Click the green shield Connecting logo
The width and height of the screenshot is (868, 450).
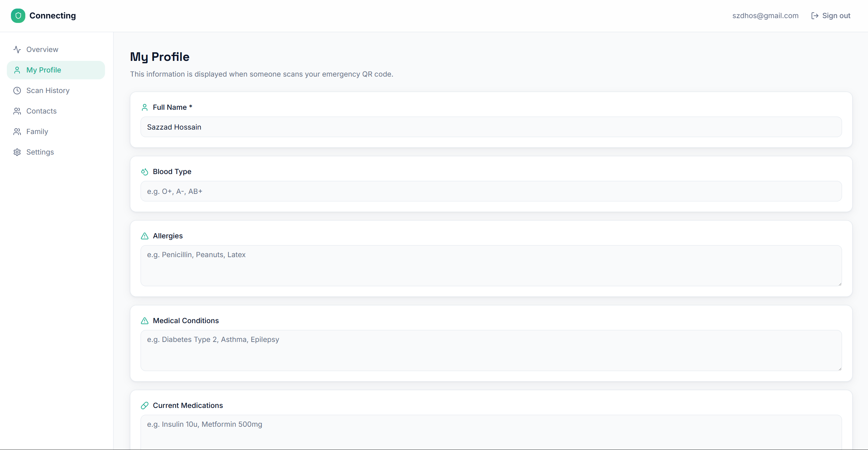tap(18, 16)
